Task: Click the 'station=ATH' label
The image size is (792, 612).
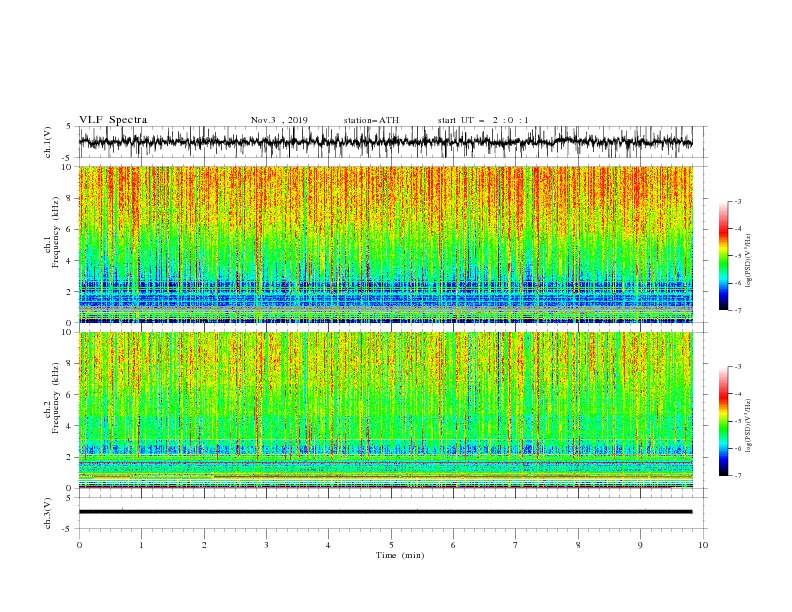Action: point(371,120)
